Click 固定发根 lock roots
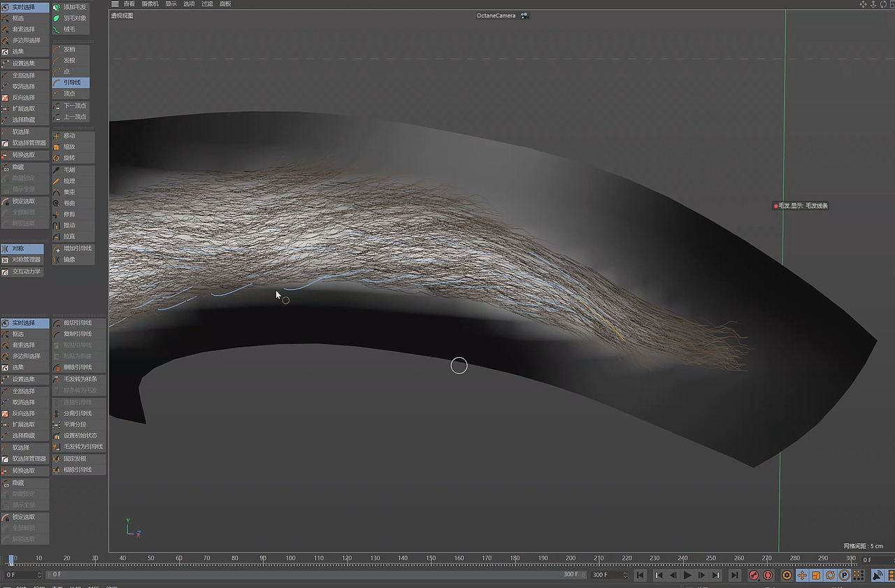 [x=78, y=459]
